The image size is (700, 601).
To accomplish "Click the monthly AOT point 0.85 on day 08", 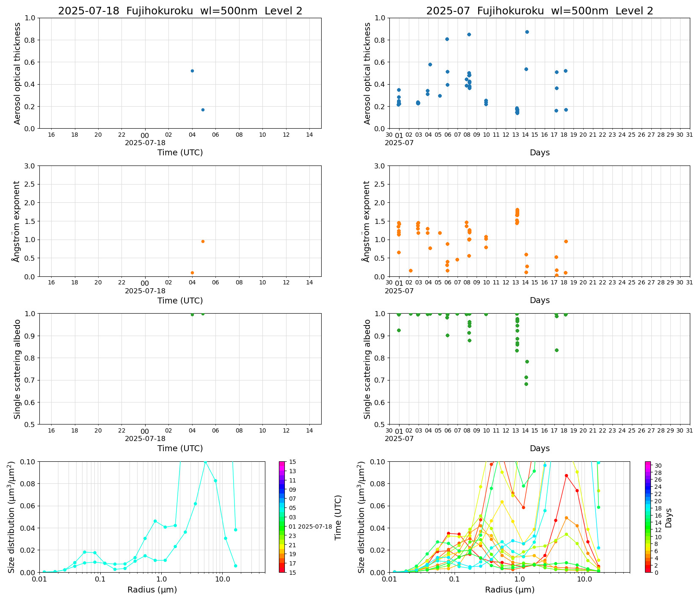I will [469, 34].
